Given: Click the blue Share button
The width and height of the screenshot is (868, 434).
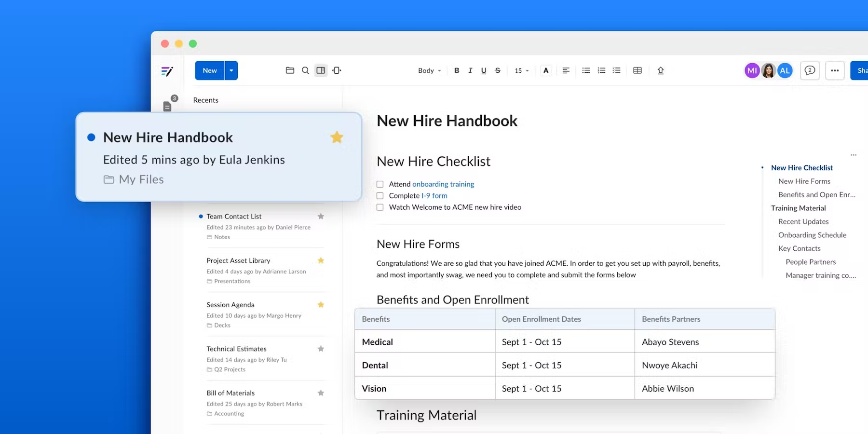Looking at the screenshot, I should pos(861,70).
